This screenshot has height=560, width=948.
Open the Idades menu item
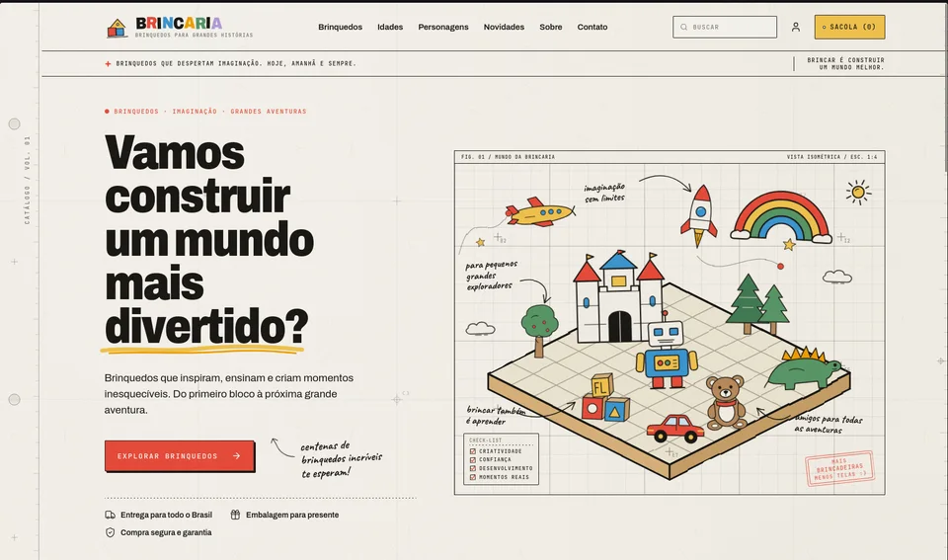[x=390, y=28]
